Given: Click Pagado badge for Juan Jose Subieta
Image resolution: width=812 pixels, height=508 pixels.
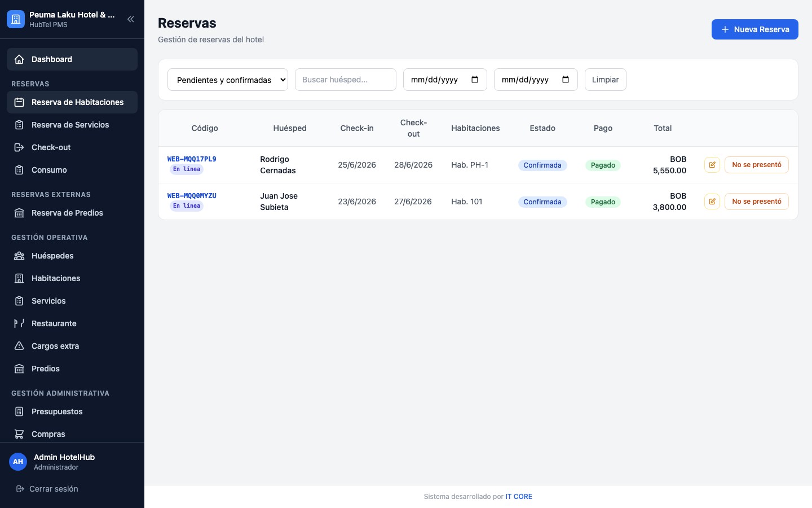Looking at the screenshot, I should point(603,202).
